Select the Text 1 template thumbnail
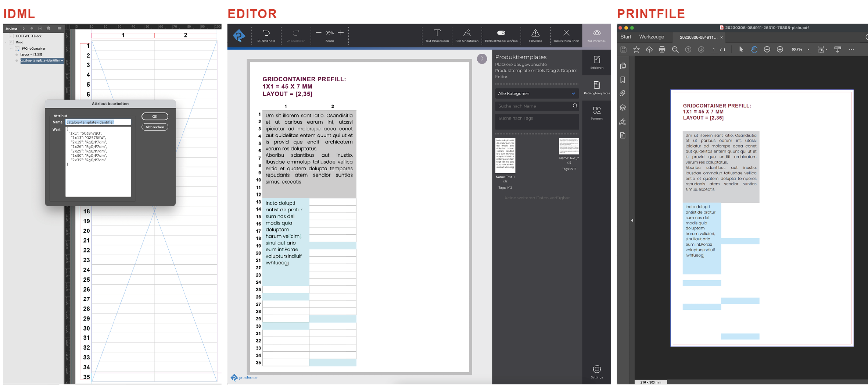 (505, 156)
